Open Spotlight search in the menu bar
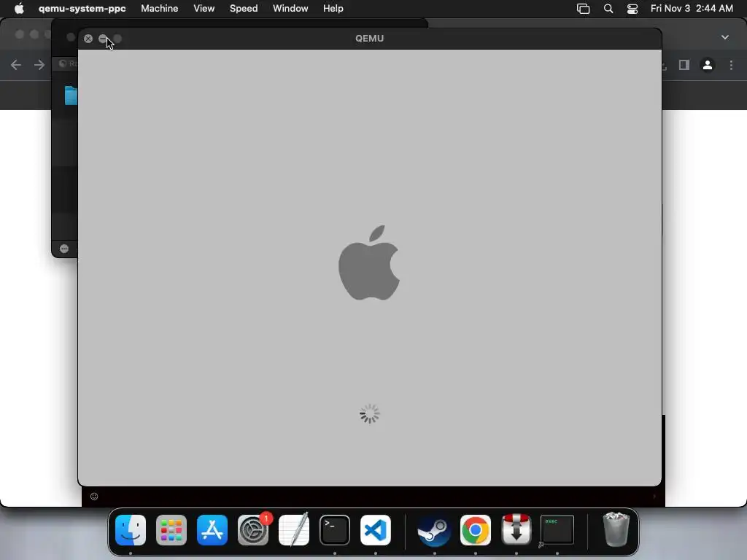Screen dimensions: 747x560 (x=608, y=9)
